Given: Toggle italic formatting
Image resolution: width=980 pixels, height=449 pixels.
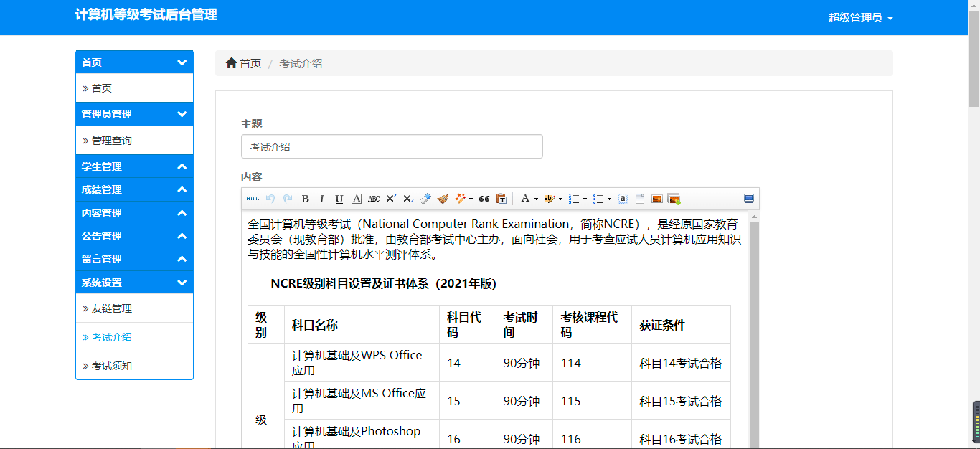Looking at the screenshot, I should (321, 199).
